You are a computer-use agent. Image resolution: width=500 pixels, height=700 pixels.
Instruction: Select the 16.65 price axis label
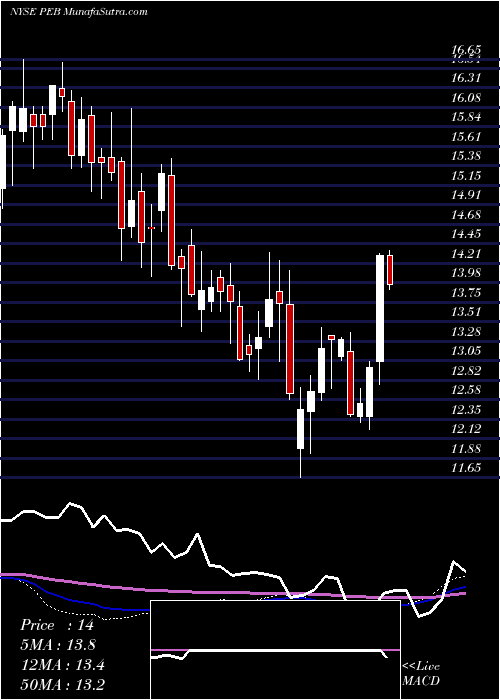466,50
